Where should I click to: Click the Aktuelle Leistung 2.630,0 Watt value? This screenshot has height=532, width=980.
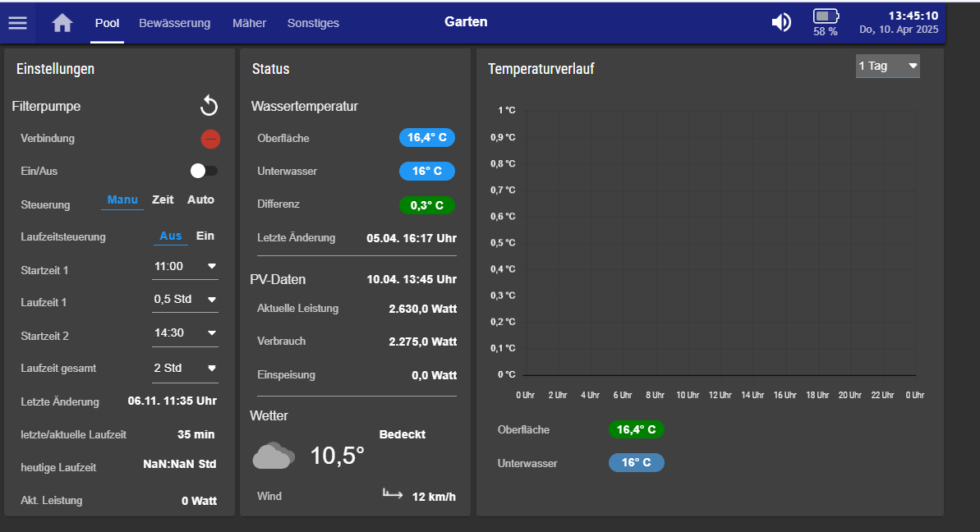tap(422, 309)
